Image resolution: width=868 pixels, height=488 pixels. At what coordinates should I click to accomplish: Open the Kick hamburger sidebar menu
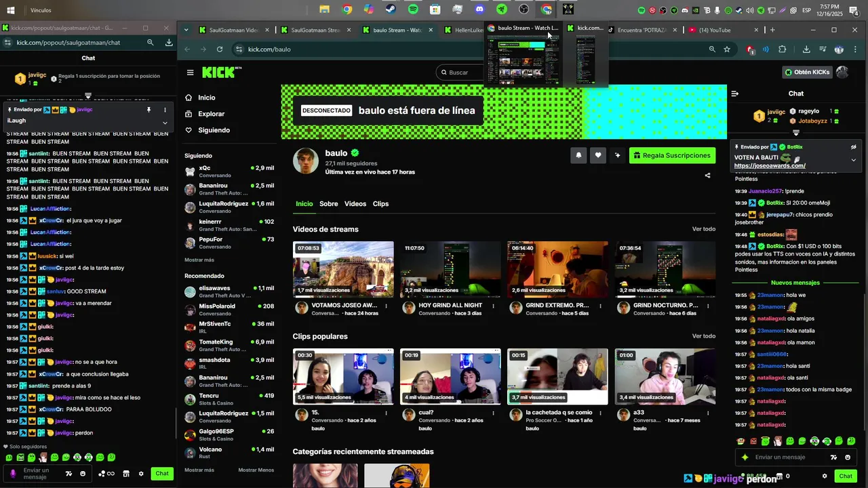coord(190,73)
